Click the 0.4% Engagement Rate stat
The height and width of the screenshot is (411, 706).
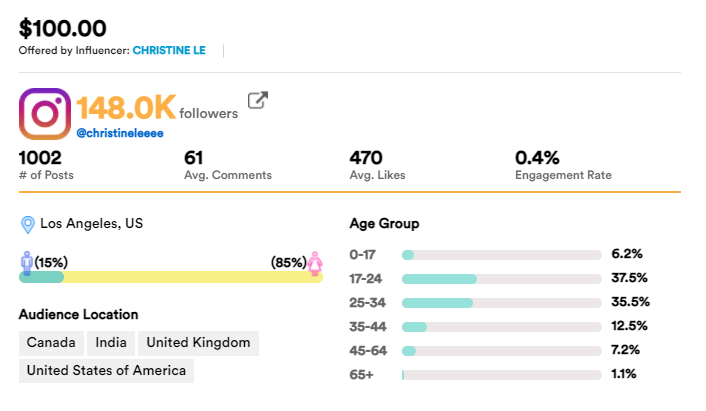coord(537,157)
